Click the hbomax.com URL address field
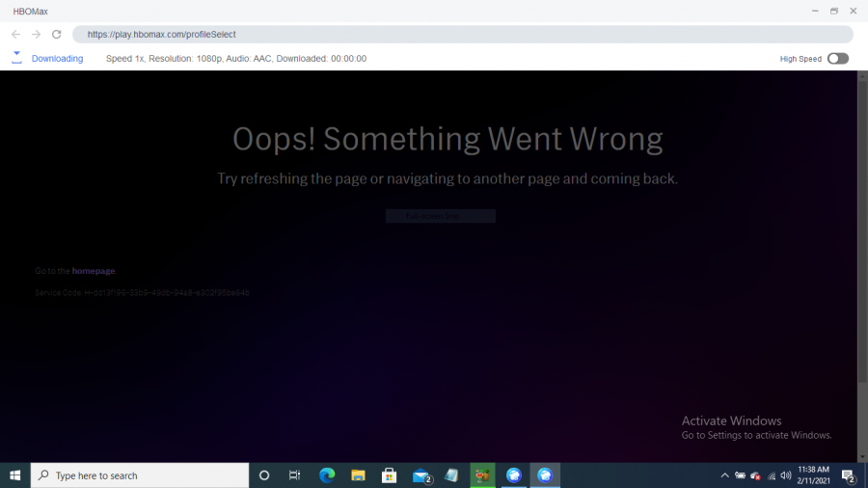 pyautogui.click(x=463, y=35)
